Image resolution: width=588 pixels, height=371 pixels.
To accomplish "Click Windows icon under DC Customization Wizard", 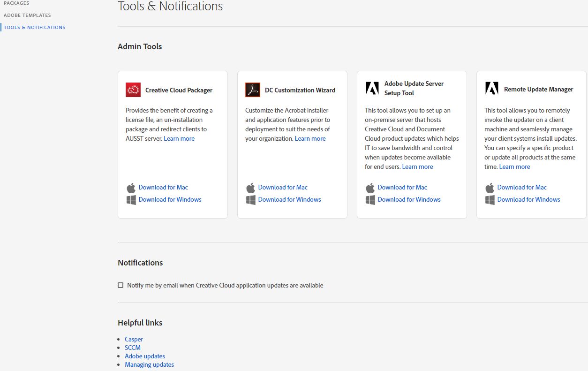I will [x=251, y=200].
